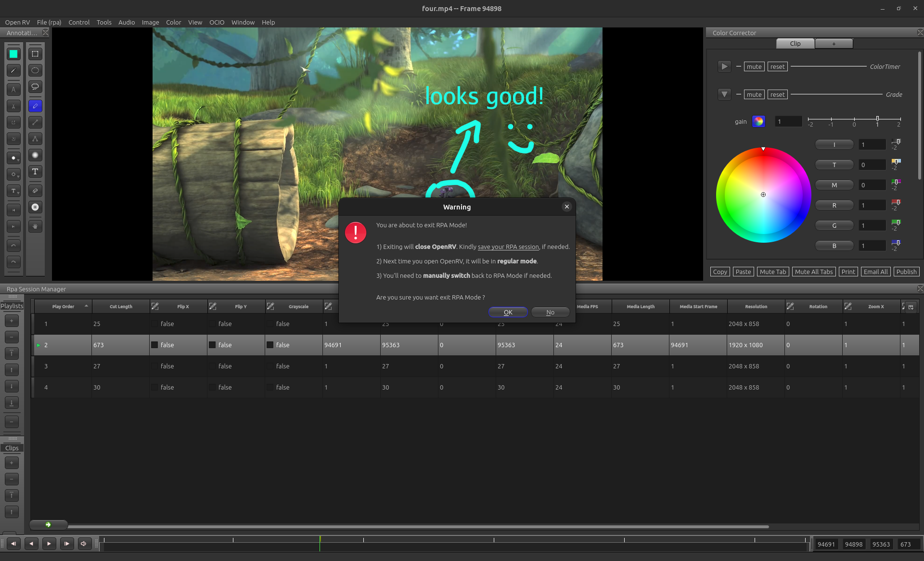This screenshot has width=924, height=561.
Task: Pick the soft airbrush tool
Action: click(35, 155)
